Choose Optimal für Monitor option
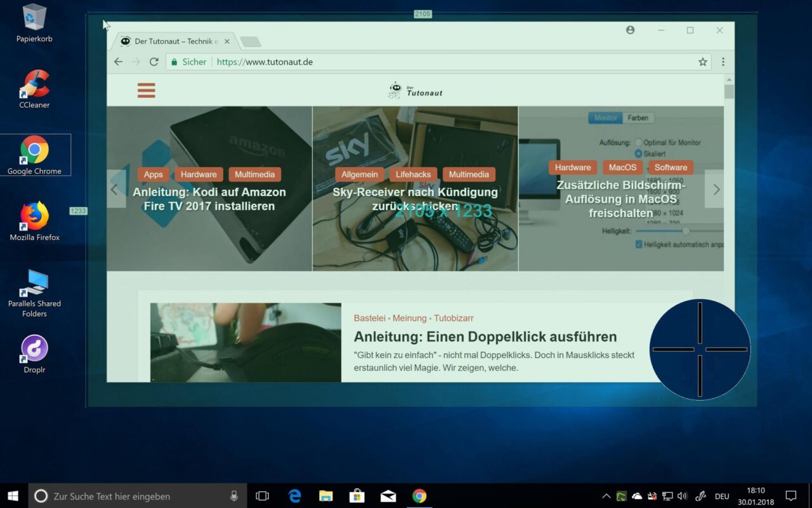 [x=640, y=142]
